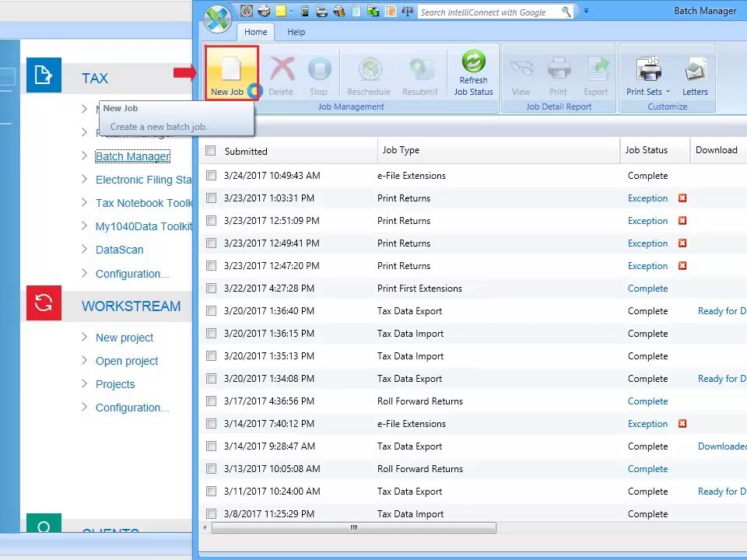Click Refresh Job Status green icon

[473, 61]
